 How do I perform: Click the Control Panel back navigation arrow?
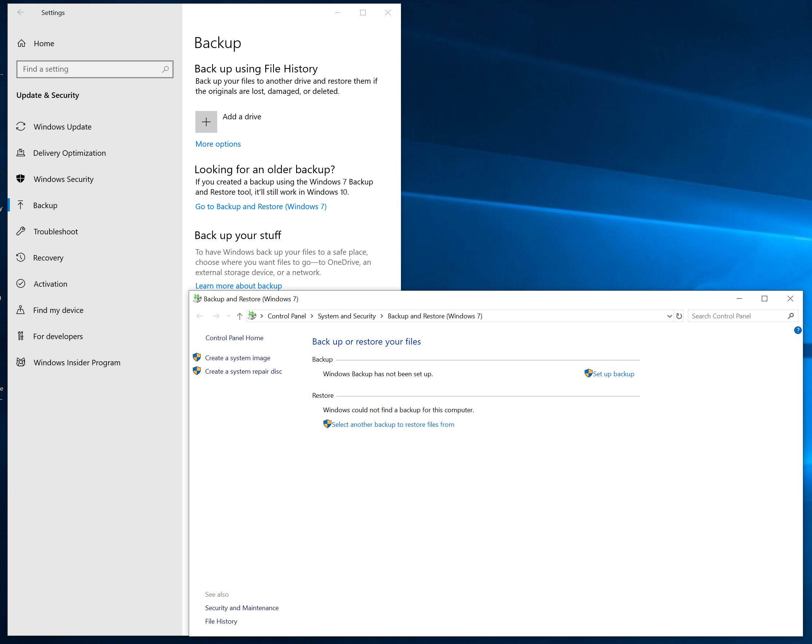click(200, 316)
